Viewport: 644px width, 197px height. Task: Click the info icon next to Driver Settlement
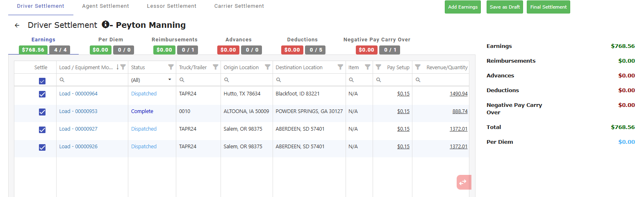105,25
